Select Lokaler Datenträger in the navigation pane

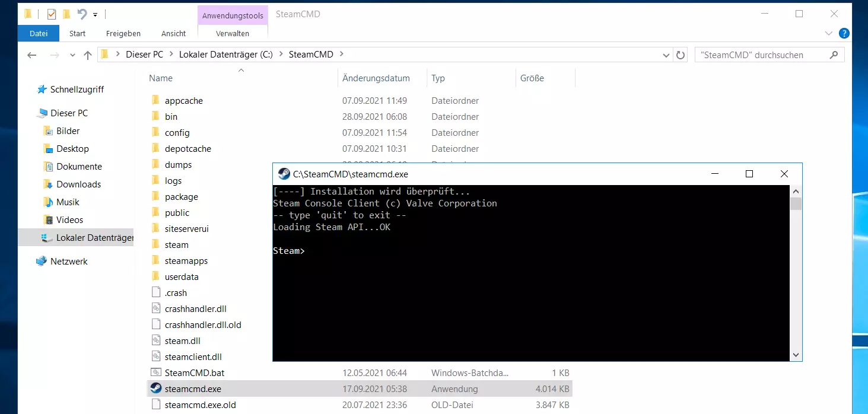click(76, 238)
